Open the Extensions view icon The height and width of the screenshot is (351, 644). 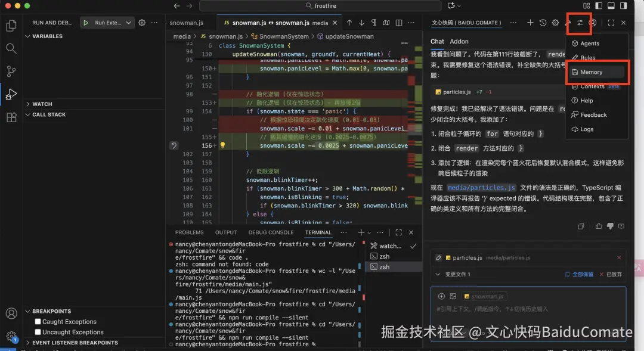(11, 117)
